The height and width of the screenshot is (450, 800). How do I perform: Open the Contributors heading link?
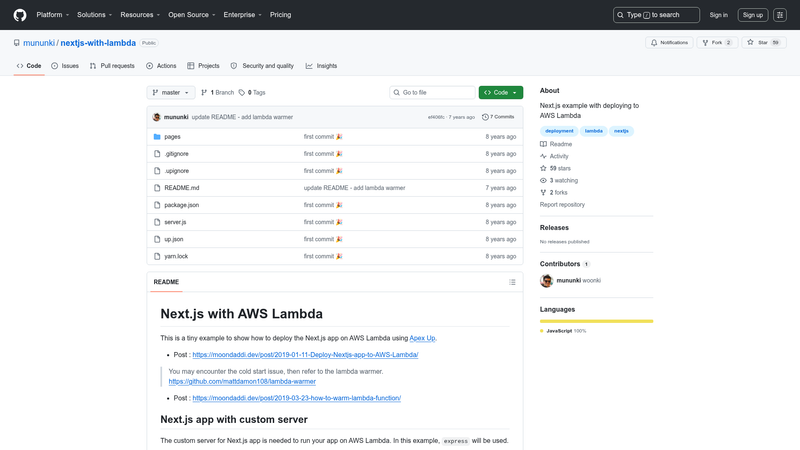(x=565, y=264)
